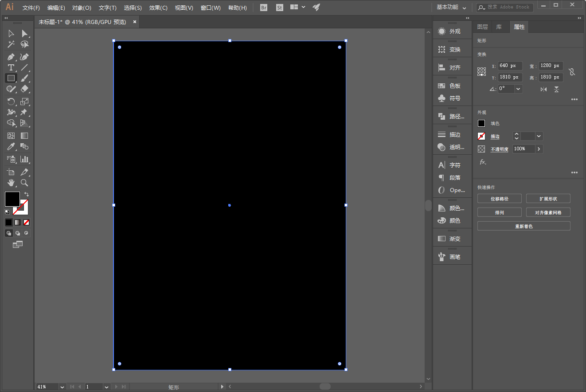Choose the Shaper tool
Image resolution: width=586 pixels, height=392 pixels.
(11, 89)
